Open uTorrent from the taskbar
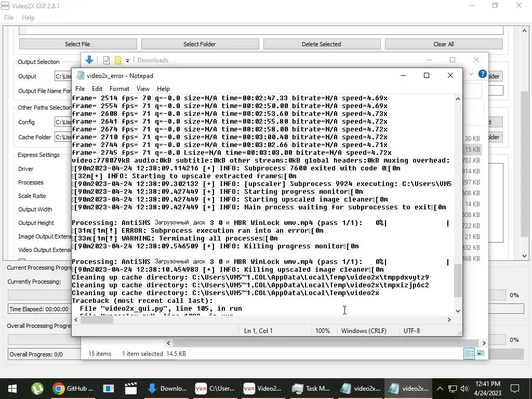532x399 pixels. [x=37, y=389]
